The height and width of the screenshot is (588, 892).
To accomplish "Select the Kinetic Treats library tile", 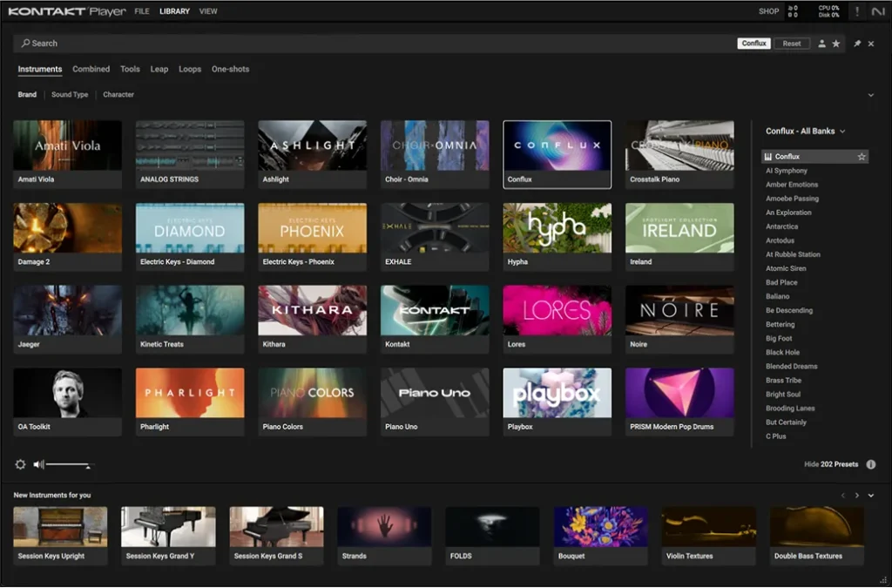I will point(190,320).
